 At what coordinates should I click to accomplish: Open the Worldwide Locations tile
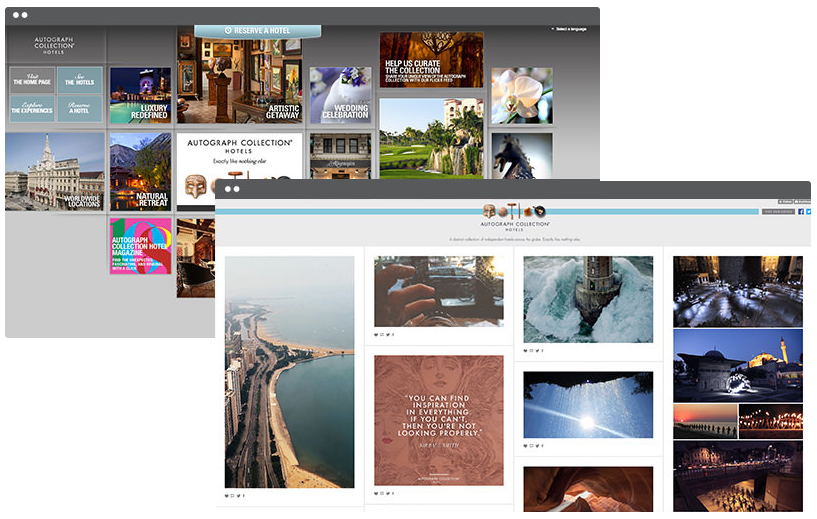pos(55,171)
